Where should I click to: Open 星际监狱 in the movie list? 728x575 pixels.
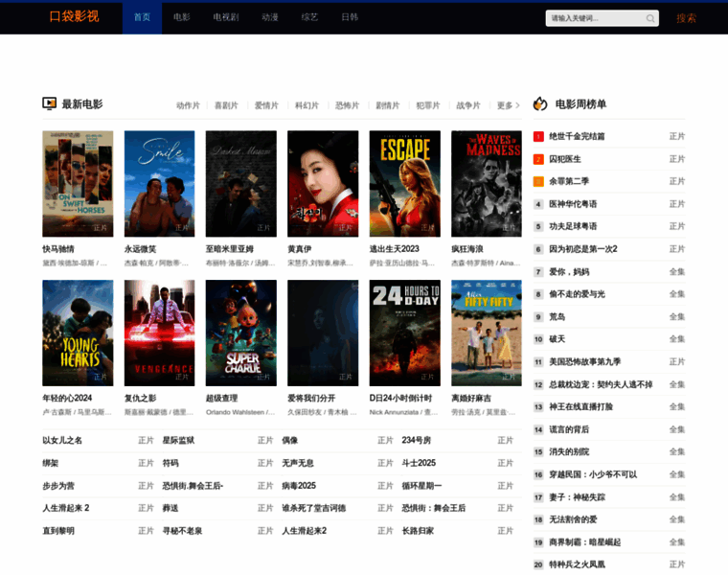[x=178, y=440]
